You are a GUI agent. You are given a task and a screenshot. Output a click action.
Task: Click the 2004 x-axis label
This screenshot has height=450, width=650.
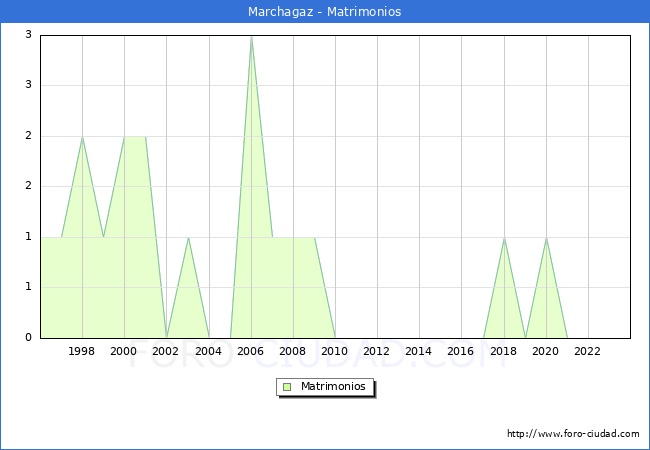(209, 351)
